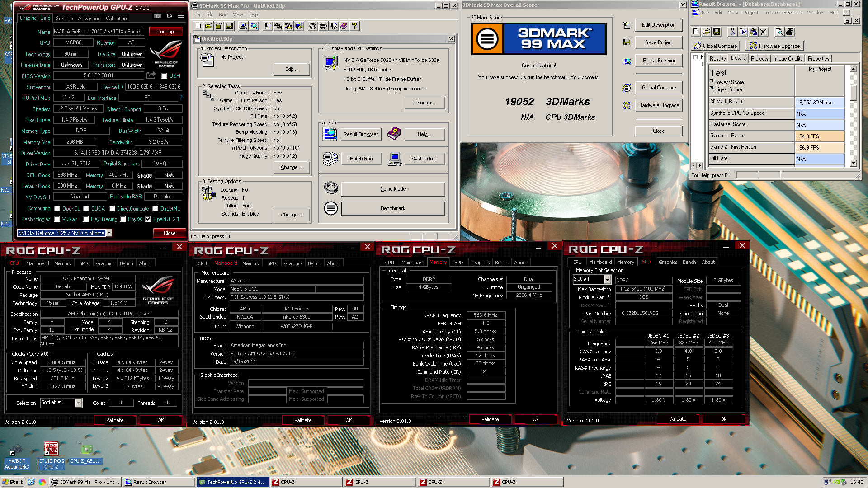Click 19,052 3DMarks result cell
This screenshot has width=868, height=488.
coord(820,103)
